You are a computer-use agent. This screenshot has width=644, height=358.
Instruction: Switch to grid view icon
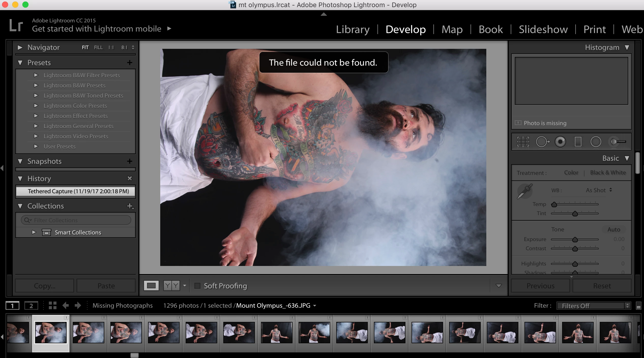pyautogui.click(x=52, y=305)
